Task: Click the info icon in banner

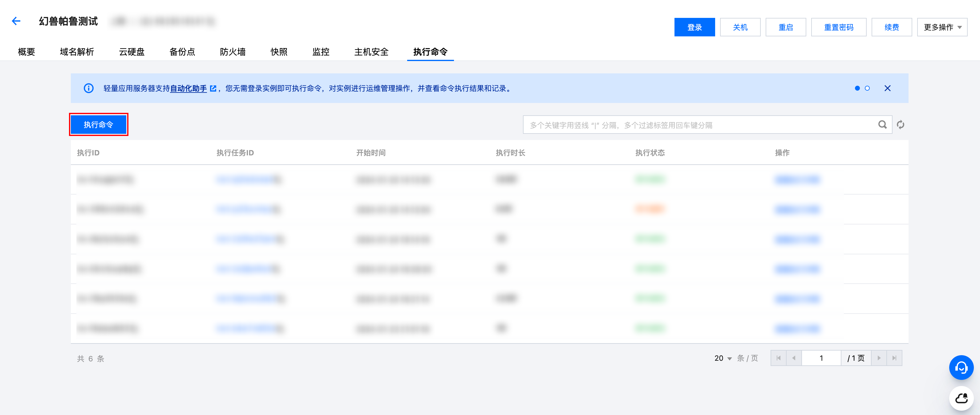Action: (89, 88)
